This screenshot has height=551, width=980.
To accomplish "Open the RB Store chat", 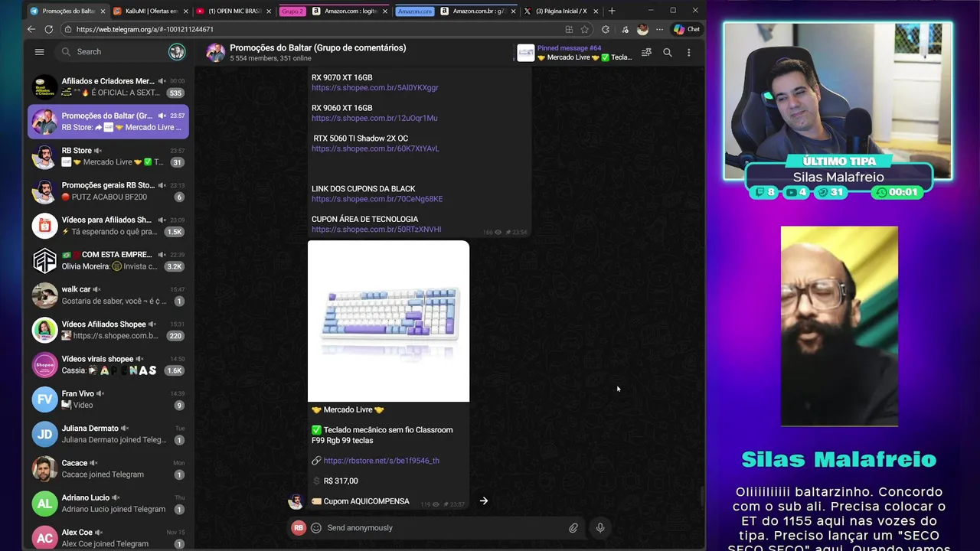I will point(108,156).
